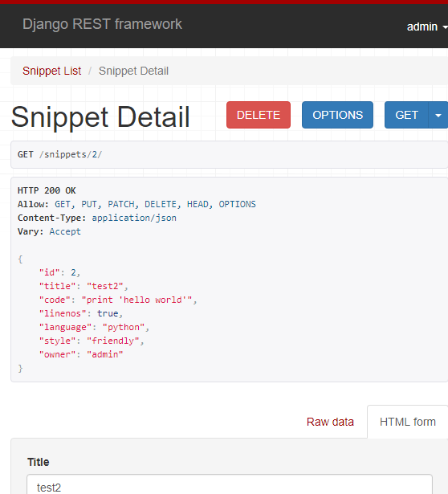Switch to the Raw data tab
Image resolution: width=448 pixels, height=494 pixels.
[330, 422]
